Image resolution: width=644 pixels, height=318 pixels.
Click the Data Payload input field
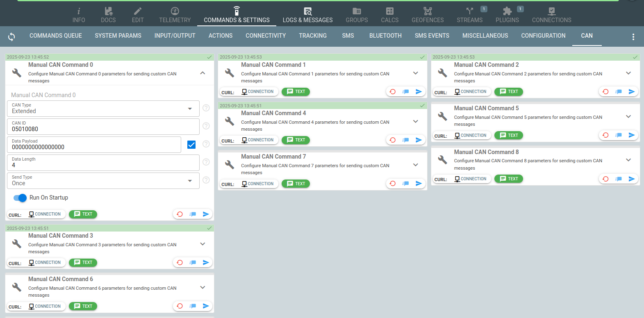click(x=94, y=147)
